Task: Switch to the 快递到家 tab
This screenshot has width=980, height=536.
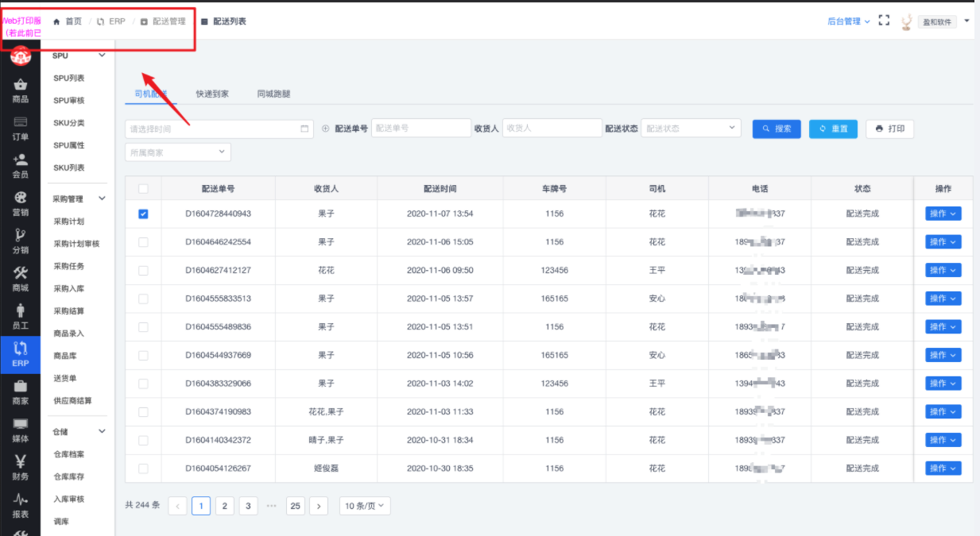Action: point(212,94)
